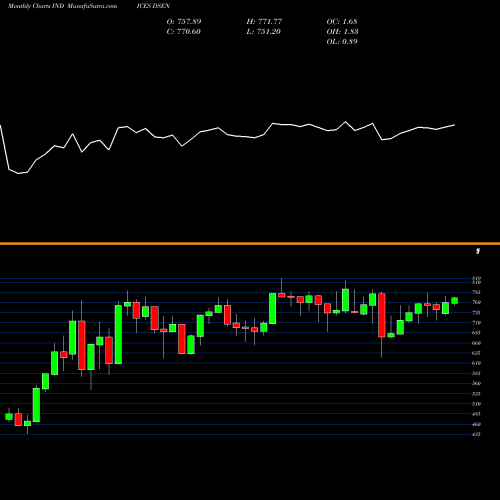
Task: Click the 685 price axis label
Action: [x=477, y=333]
